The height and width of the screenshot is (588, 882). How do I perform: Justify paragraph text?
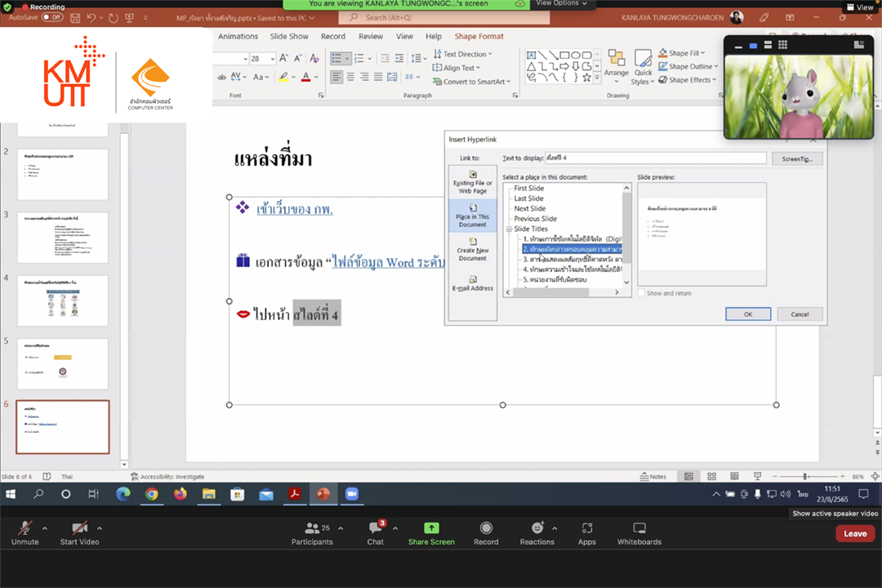click(x=378, y=77)
